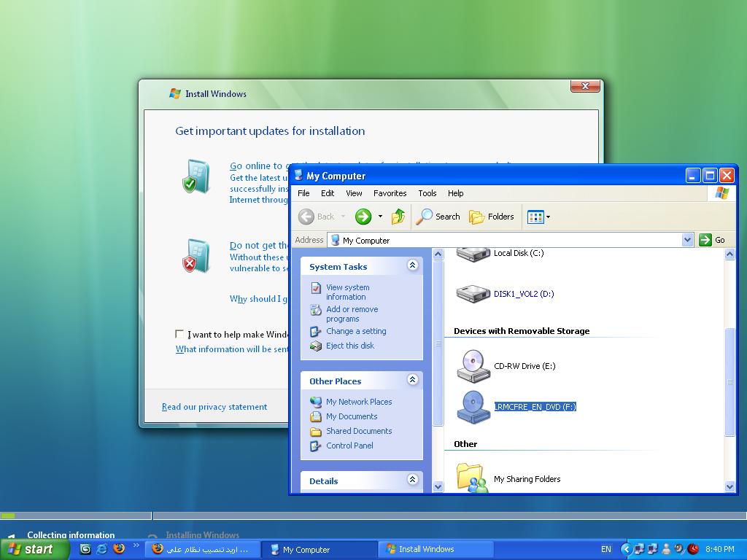
Task: Select the DISK1_VOL2 (D:) drive icon
Action: point(473,294)
